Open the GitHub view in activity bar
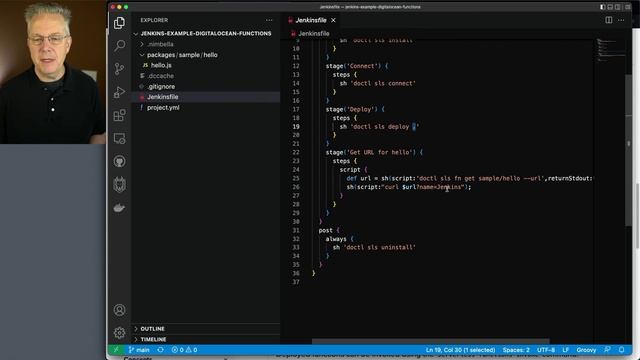 coord(119,162)
